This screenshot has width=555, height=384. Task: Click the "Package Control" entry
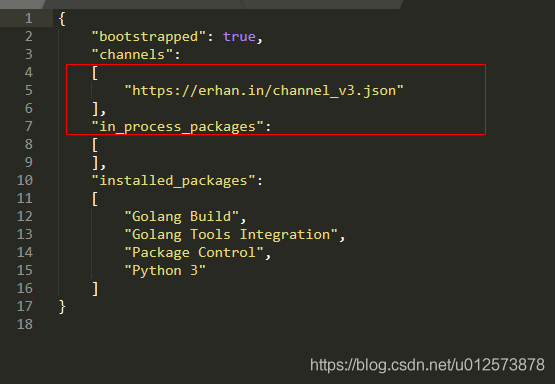pyautogui.click(x=194, y=253)
